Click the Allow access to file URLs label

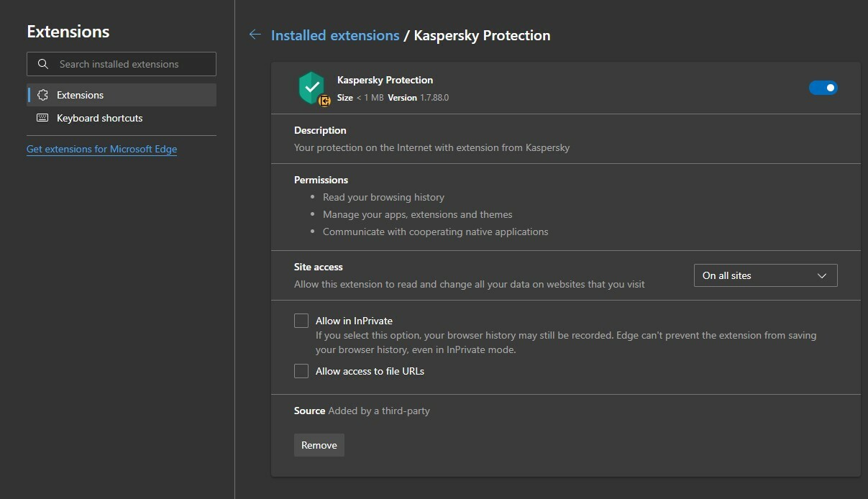pyautogui.click(x=370, y=371)
